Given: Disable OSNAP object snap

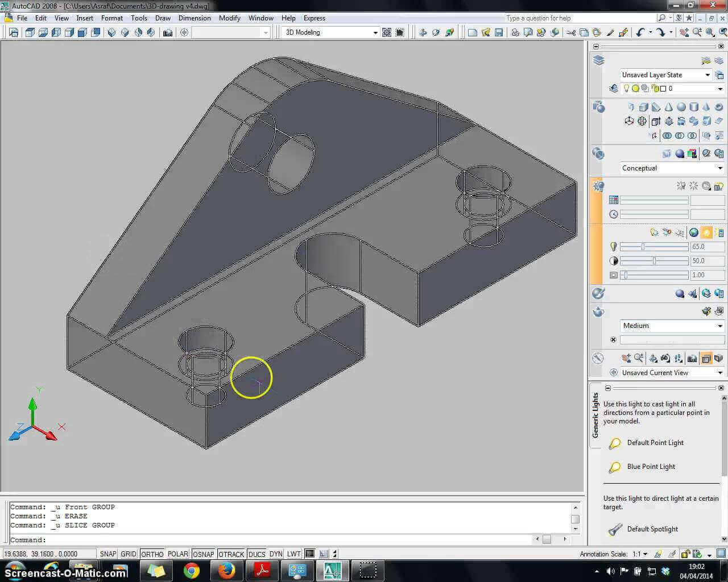Looking at the screenshot, I should click(x=203, y=554).
